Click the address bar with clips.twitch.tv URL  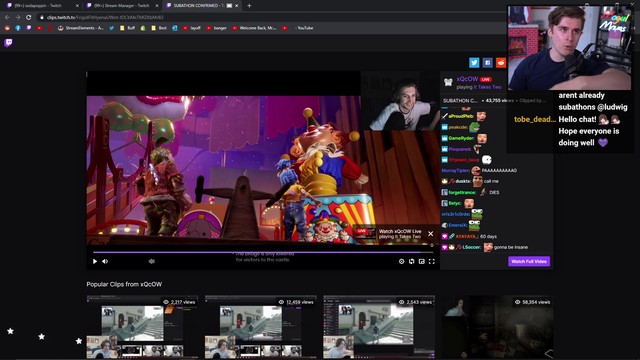pos(269,17)
